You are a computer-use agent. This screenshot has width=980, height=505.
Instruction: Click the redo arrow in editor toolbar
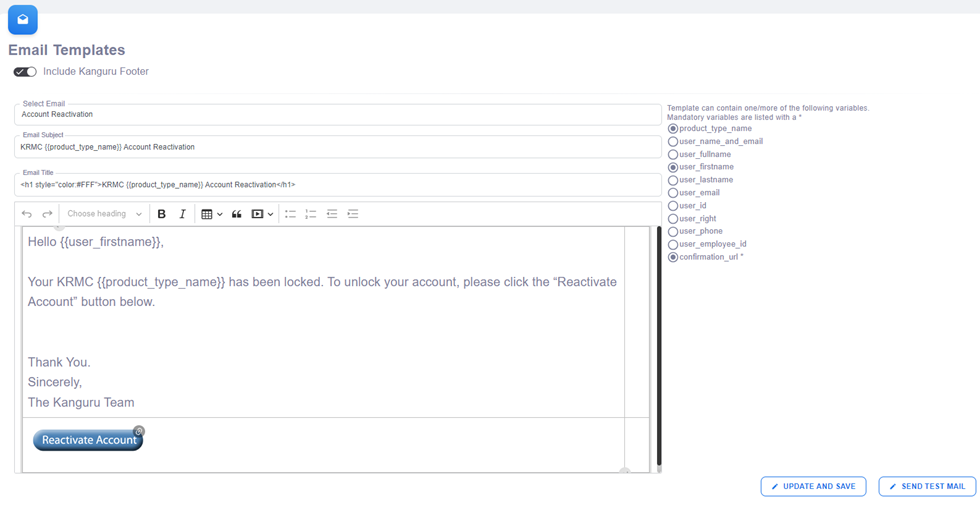click(47, 214)
